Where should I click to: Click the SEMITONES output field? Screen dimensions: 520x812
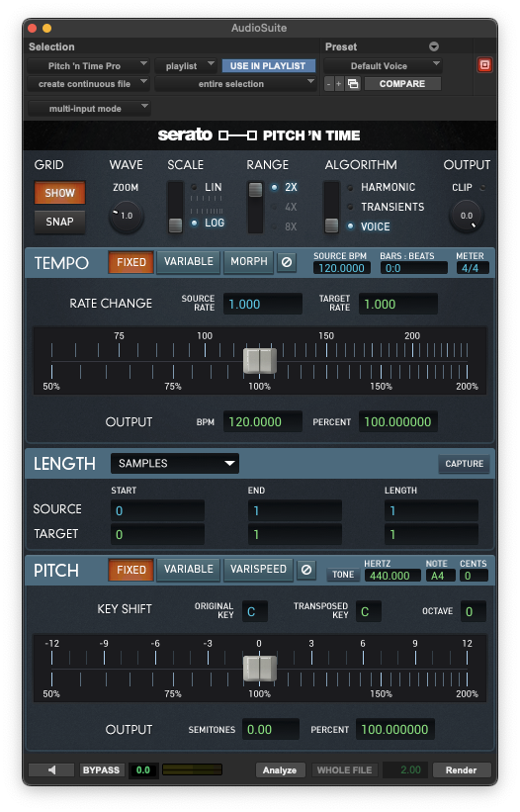coord(271,729)
